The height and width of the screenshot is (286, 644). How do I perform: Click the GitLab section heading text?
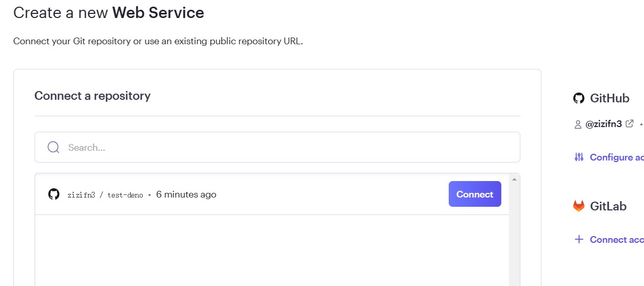click(x=608, y=206)
